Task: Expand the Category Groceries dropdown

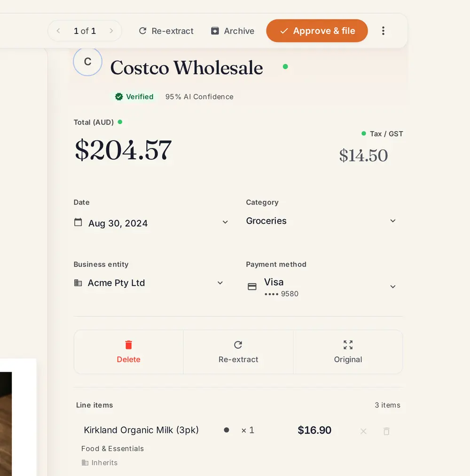Action: (321, 221)
